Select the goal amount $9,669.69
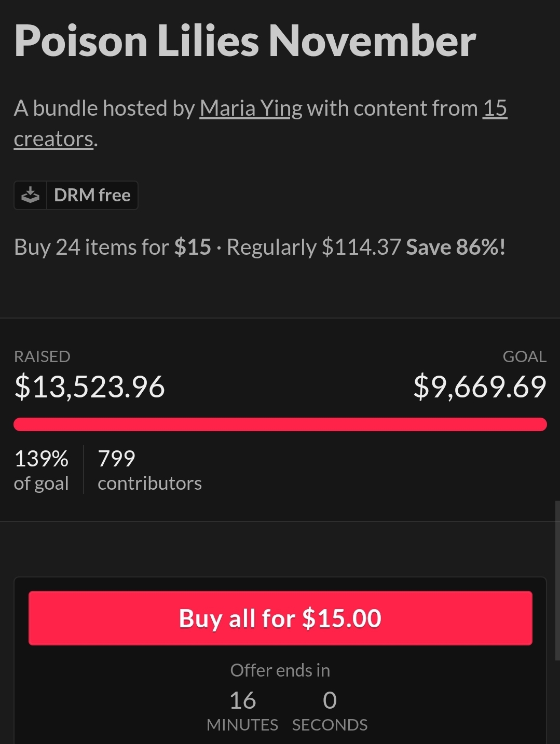Image resolution: width=560 pixels, height=744 pixels. point(480,387)
